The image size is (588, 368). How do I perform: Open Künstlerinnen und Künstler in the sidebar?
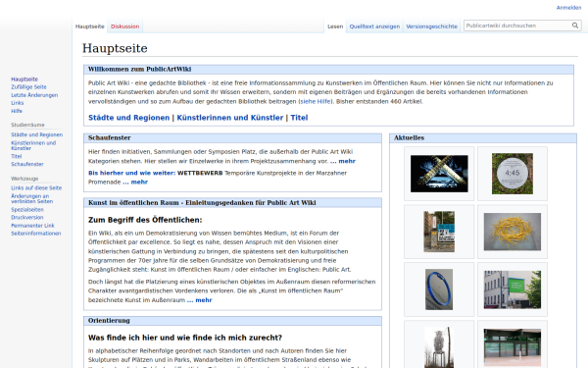33,145
